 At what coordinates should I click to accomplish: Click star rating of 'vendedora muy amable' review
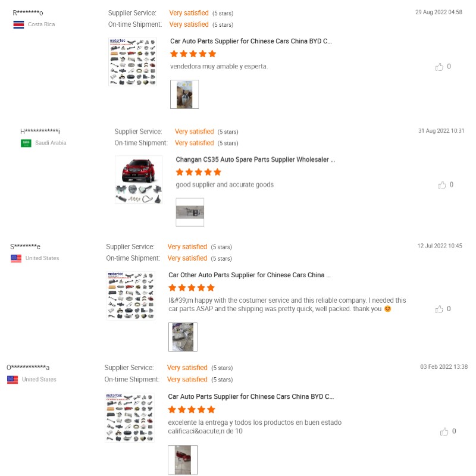[x=193, y=54]
